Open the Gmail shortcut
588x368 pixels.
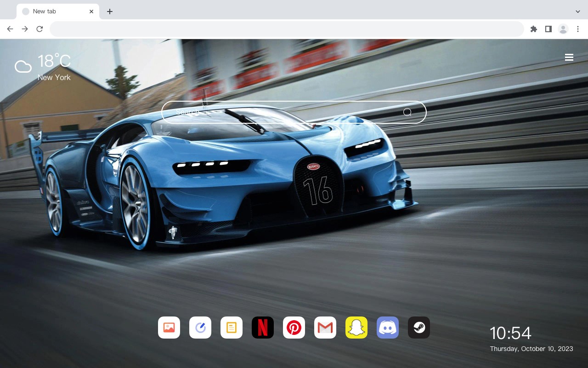[325, 328]
